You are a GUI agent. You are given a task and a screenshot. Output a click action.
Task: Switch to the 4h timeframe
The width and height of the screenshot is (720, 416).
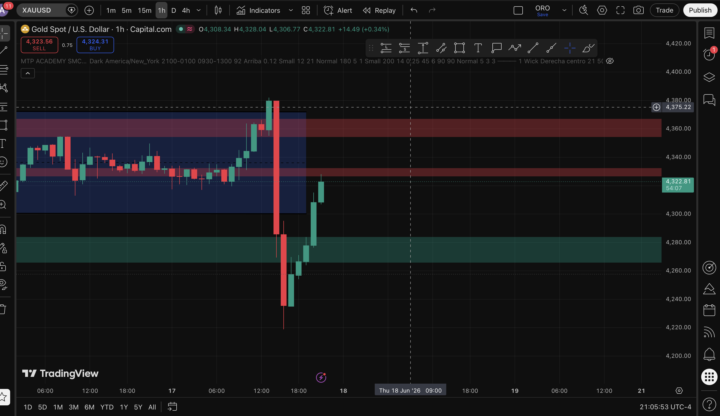click(186, 10)
